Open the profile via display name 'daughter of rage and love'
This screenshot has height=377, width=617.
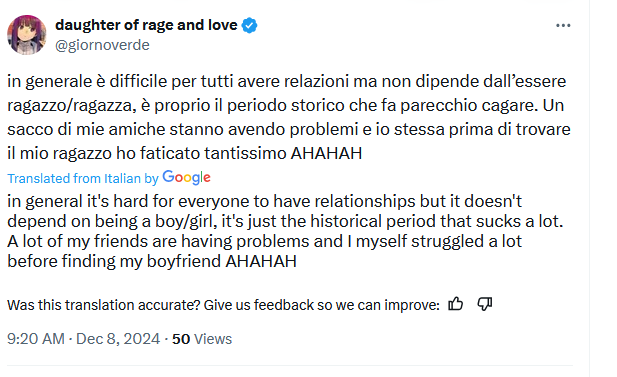coord(146,25)
